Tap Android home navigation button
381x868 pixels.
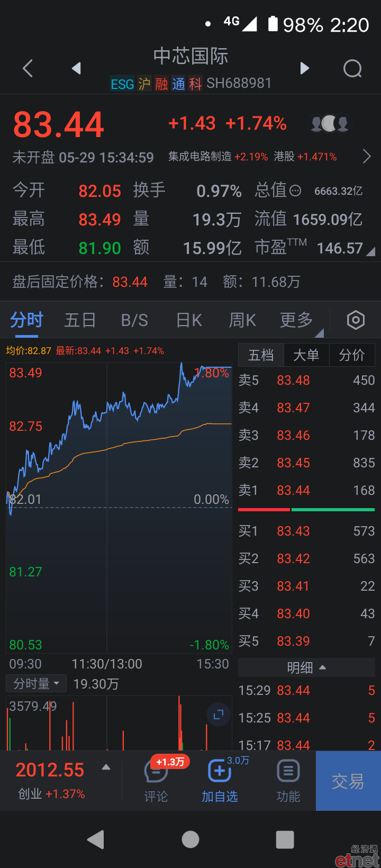point(190,839)
